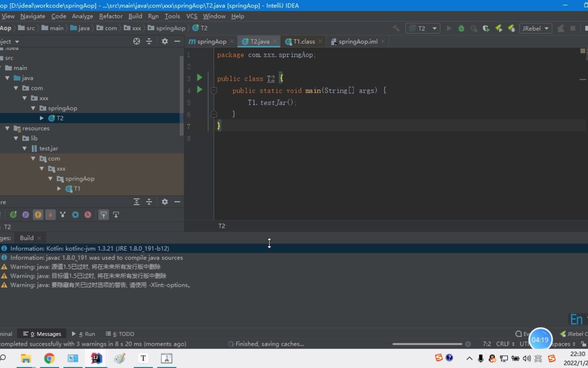Collapse All in Structure panel
This screenshot has height=368, width=588.
(149, 202)
